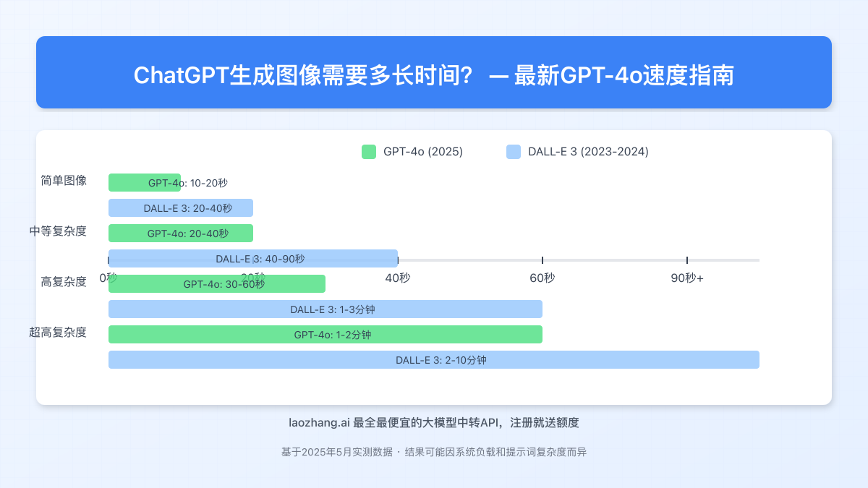868x488 pixels.
Task: Select the 'GPT-4o: 30-60秒' bar
Action: coord(217,284)
